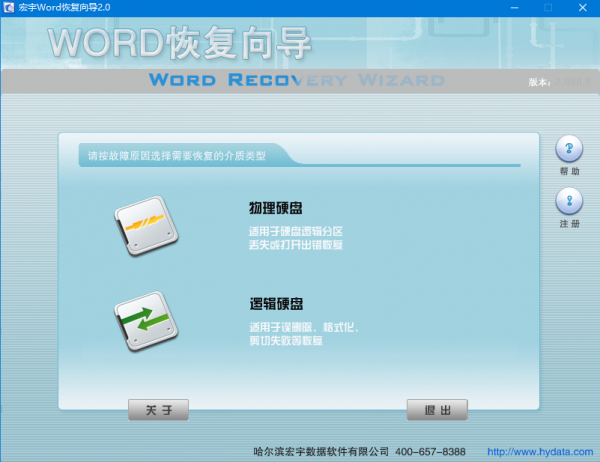Click the physical disk description text 适用于硬盘逻辑分区

click(295, 231)
